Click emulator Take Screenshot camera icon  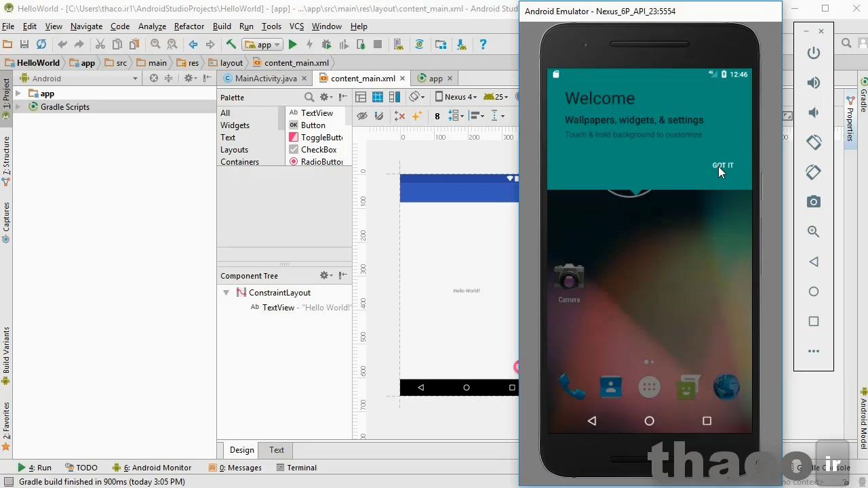814,202
